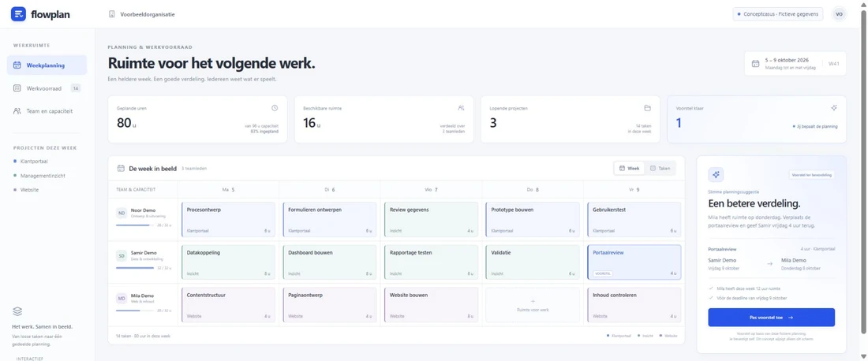Open the Formulieren ontwerpen task card

[329, 219]
